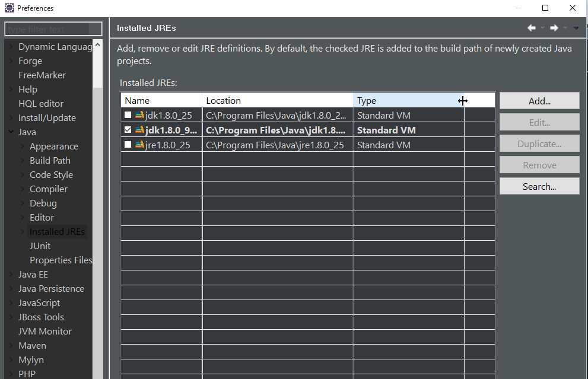The height and width of the screenshot is (379, 588).
Task: Select JVM Monitor in the preferences tree
Action: tap(45, 332)
